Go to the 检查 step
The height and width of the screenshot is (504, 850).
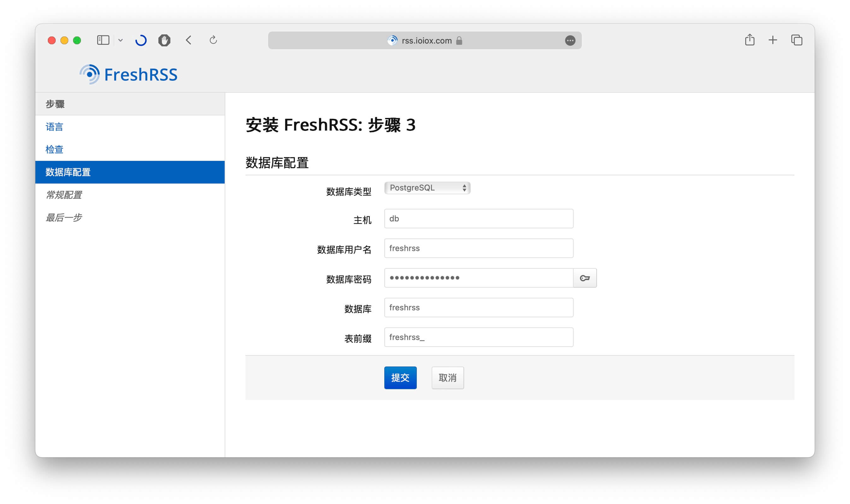55,149
